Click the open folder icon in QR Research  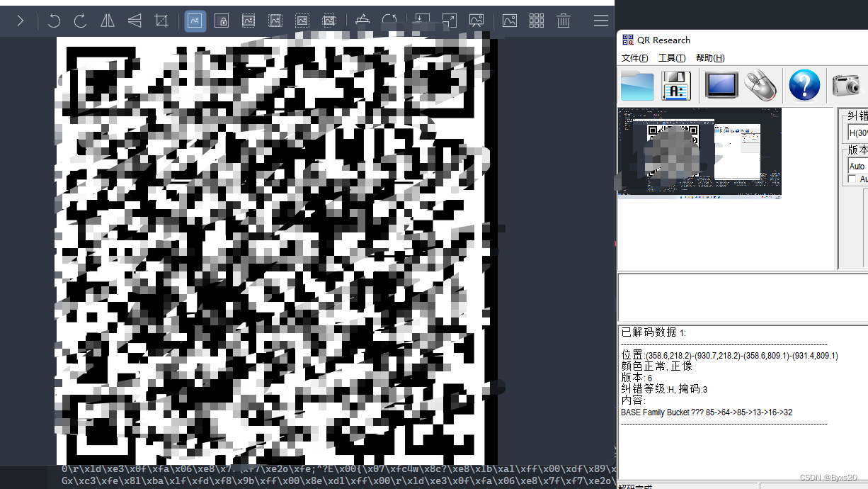(x=637, y=86)
